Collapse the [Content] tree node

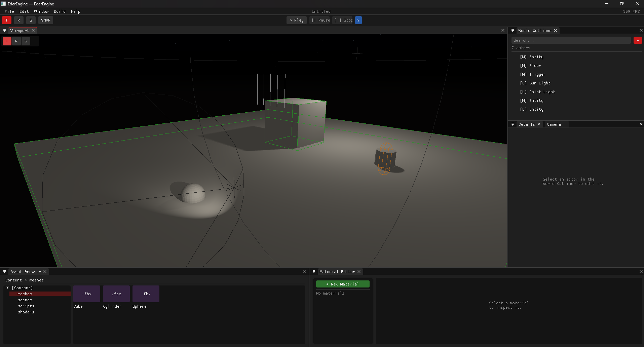pyautogui.click(x=7, y=288)
